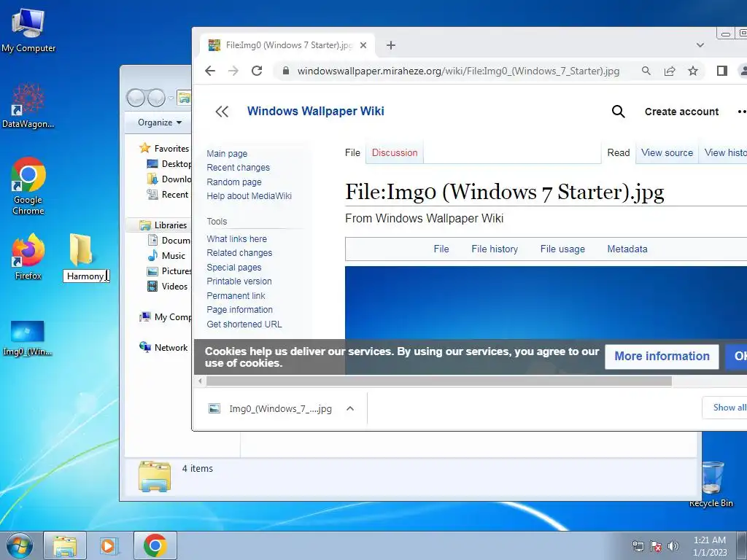Jump to File usage section
Image resolution: width=747 pixels, height=560 pixels.
coord(562,249)
